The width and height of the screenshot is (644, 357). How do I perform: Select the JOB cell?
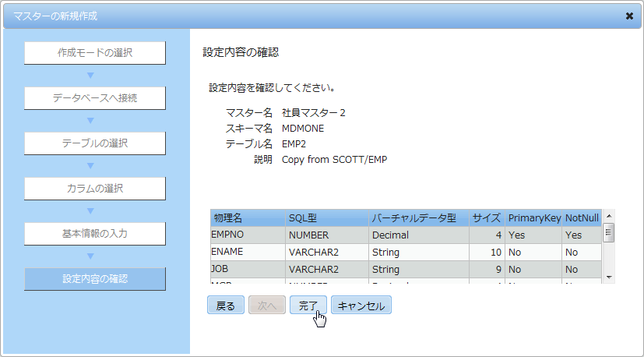[x=248, y=270]
